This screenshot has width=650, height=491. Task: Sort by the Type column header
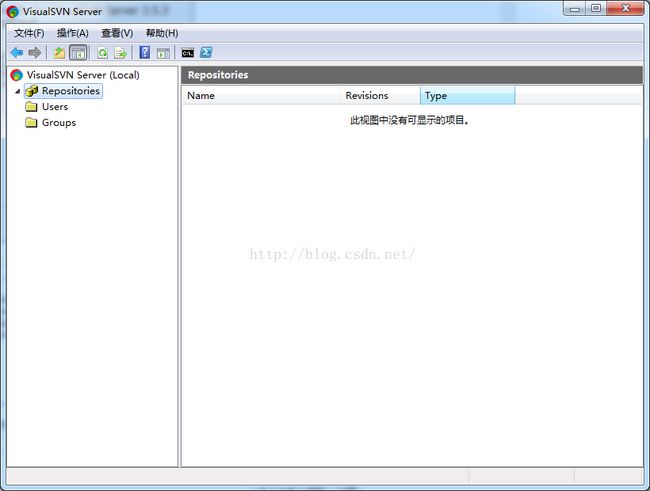pos(468,95)
